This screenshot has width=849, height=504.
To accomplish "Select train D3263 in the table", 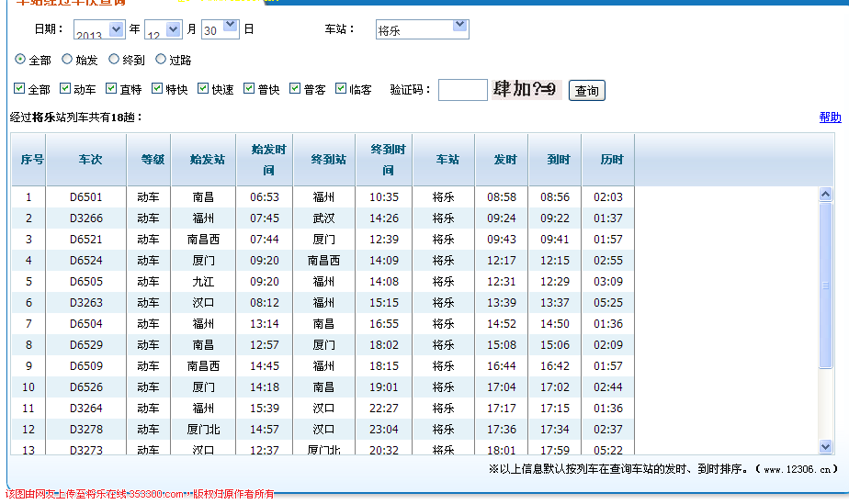I will coord(86,302).
